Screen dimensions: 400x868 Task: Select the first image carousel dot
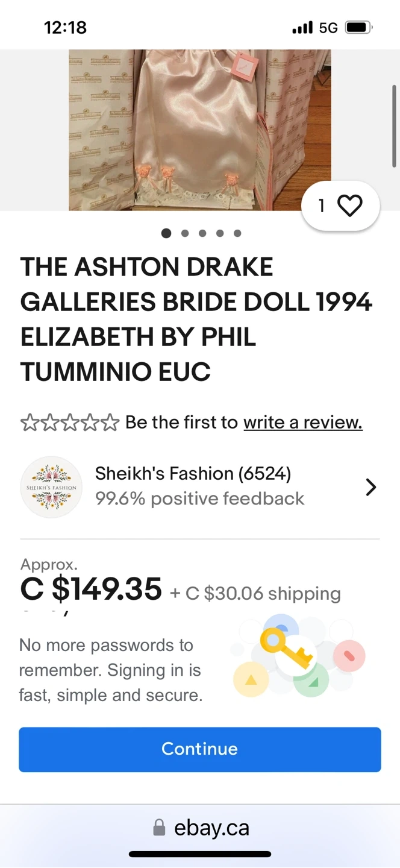coord(166,233)
